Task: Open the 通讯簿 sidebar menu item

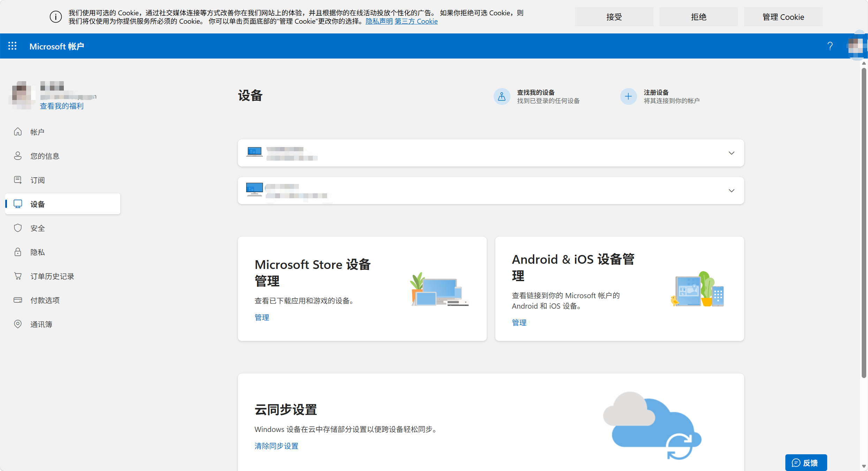Action: click(63, 324)
